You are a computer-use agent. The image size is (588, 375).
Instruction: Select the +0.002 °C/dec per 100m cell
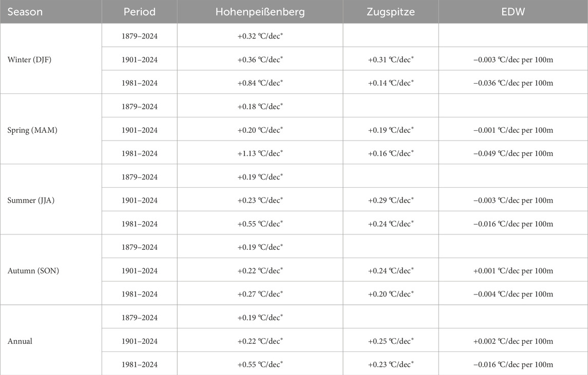coord(513,341)
